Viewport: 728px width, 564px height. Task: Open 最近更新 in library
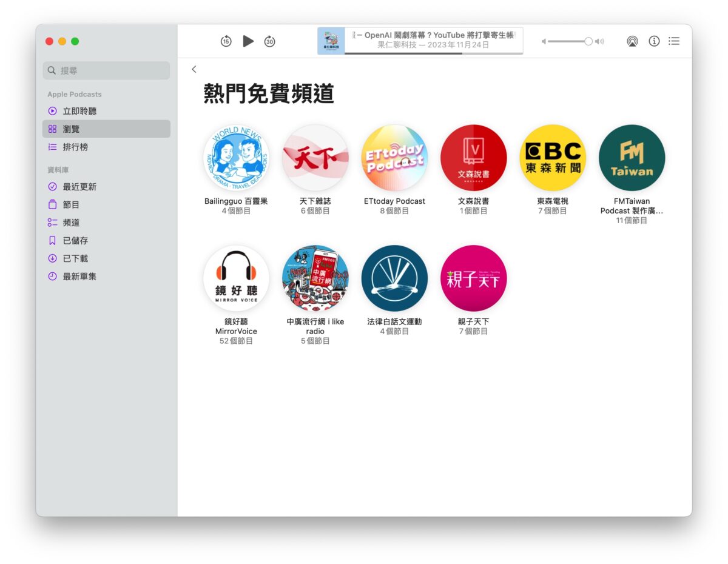coord(106,187)
